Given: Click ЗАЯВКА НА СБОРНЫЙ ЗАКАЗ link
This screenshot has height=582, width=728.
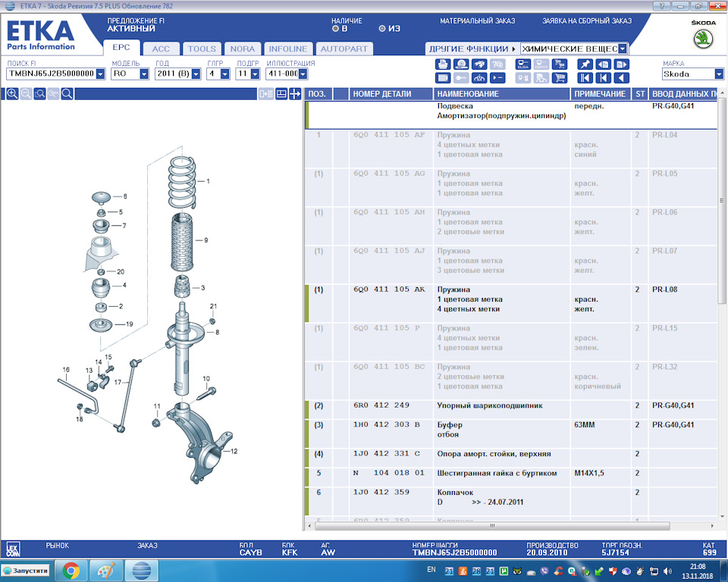Looking at the screenshot, I should 587,21.
